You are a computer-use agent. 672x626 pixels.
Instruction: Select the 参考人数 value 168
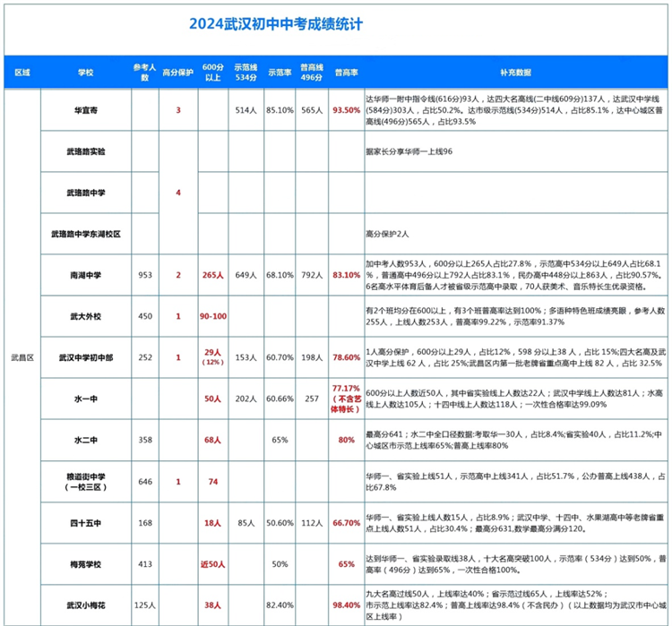coord(145,523)
